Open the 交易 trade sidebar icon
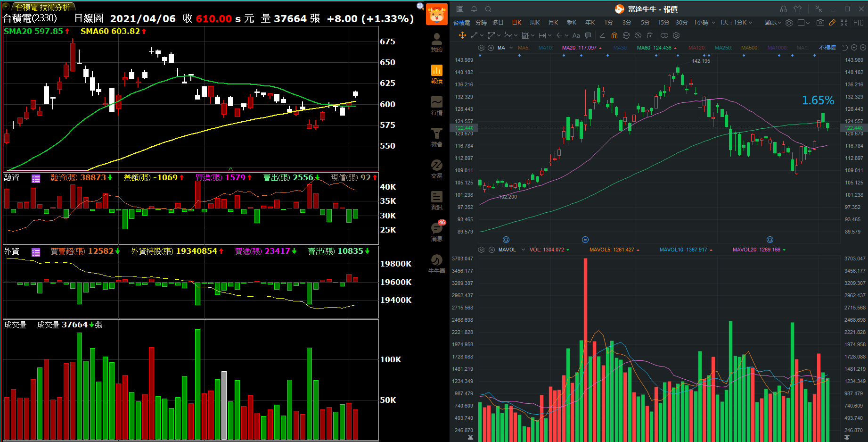 click(437, 169)
